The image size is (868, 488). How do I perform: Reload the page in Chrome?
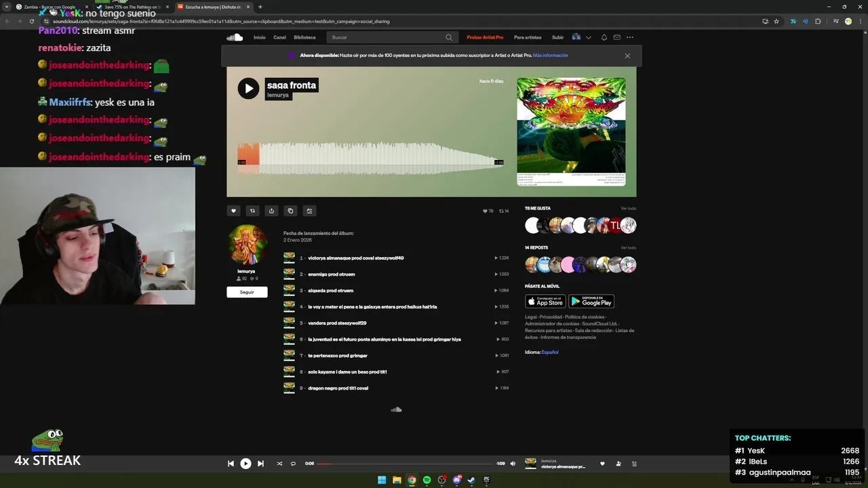click(31, 21)
